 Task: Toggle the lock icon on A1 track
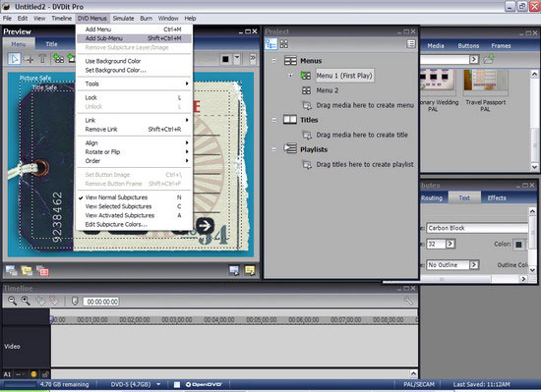click(x=45, y=374)
